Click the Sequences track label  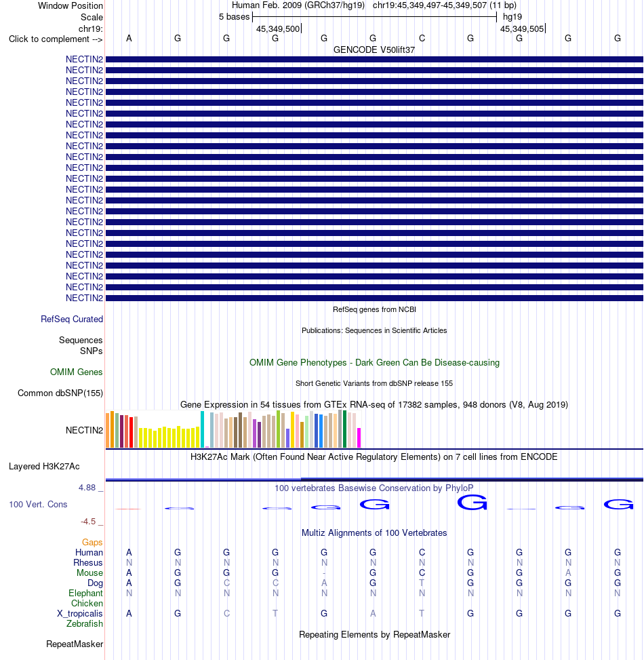pyautogui.click(x=81, y=340)
